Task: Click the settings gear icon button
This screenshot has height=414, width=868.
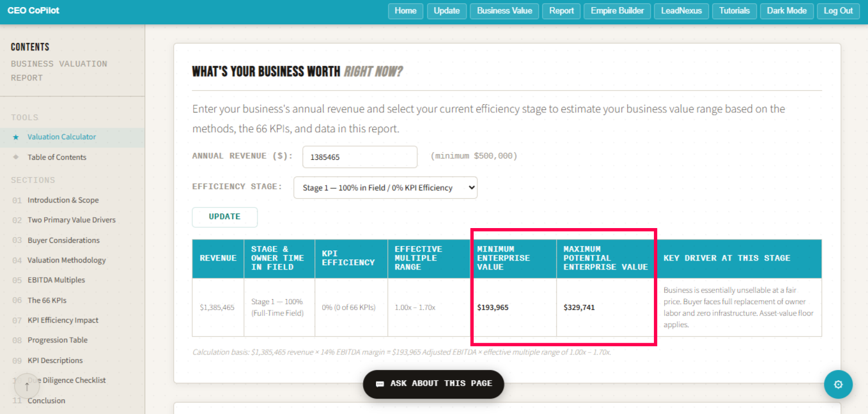Action: point(838,385)
